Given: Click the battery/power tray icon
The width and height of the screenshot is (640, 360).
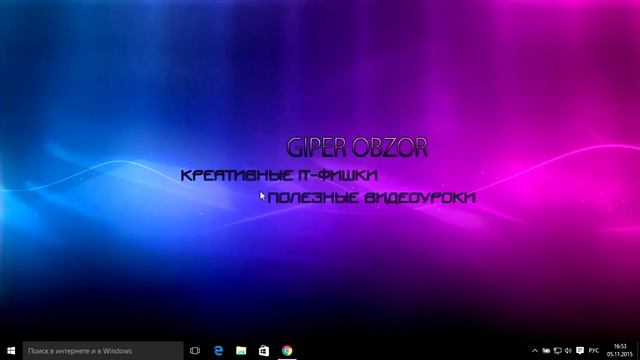Looking at the screenshot, I should point(546,351).
